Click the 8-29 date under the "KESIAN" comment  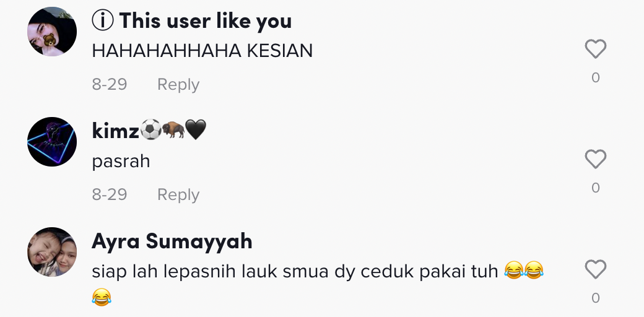click(x=110, y=85)
